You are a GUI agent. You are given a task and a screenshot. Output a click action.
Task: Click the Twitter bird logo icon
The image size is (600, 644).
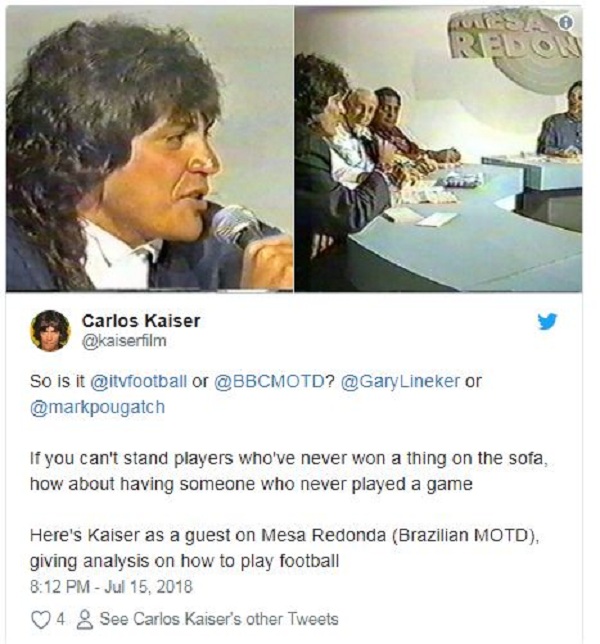[547, 321]
